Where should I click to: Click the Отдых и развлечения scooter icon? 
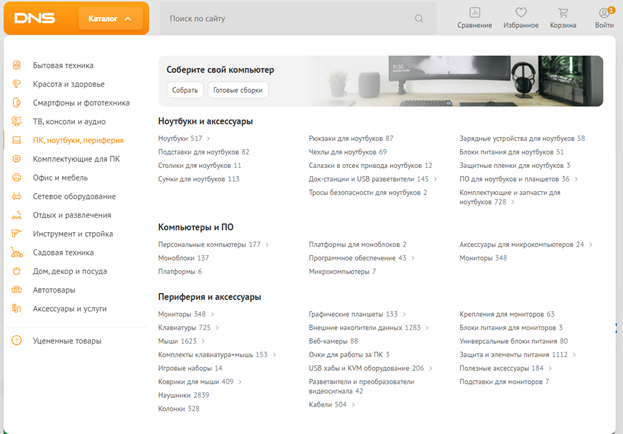(x=16, y=215)
